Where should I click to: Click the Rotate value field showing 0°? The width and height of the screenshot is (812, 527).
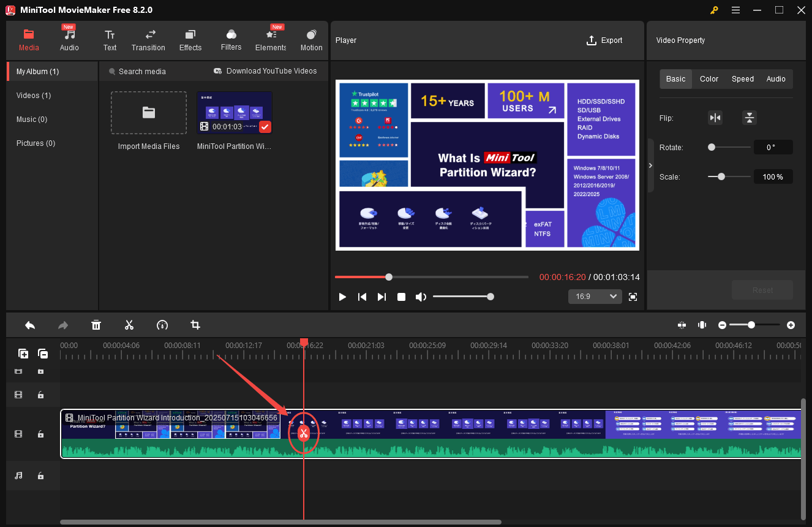pyautogui.click(x=773, y=147)
